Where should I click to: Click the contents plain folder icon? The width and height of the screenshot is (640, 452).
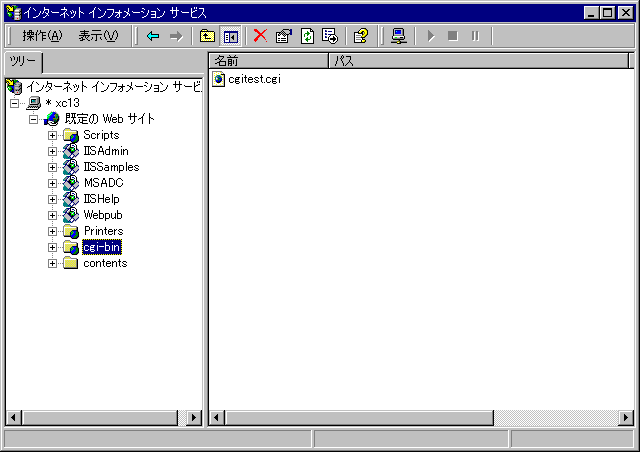coord(71,263)
